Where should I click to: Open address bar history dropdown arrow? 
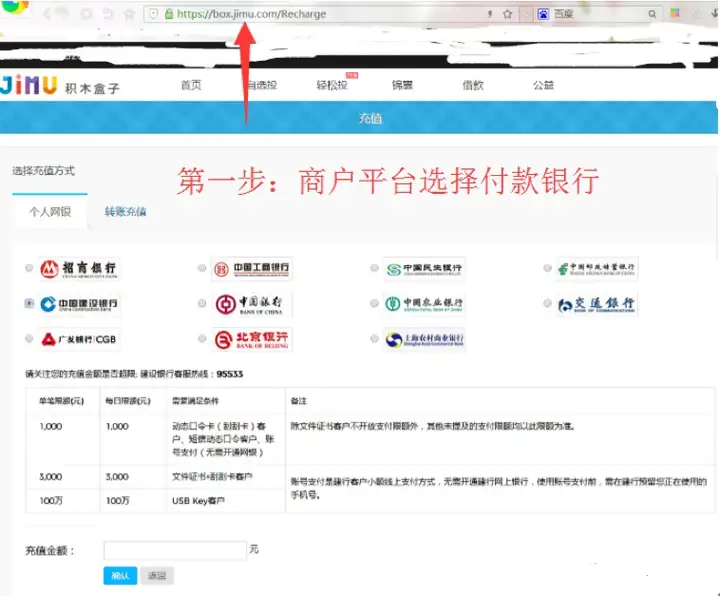[526, 14]
